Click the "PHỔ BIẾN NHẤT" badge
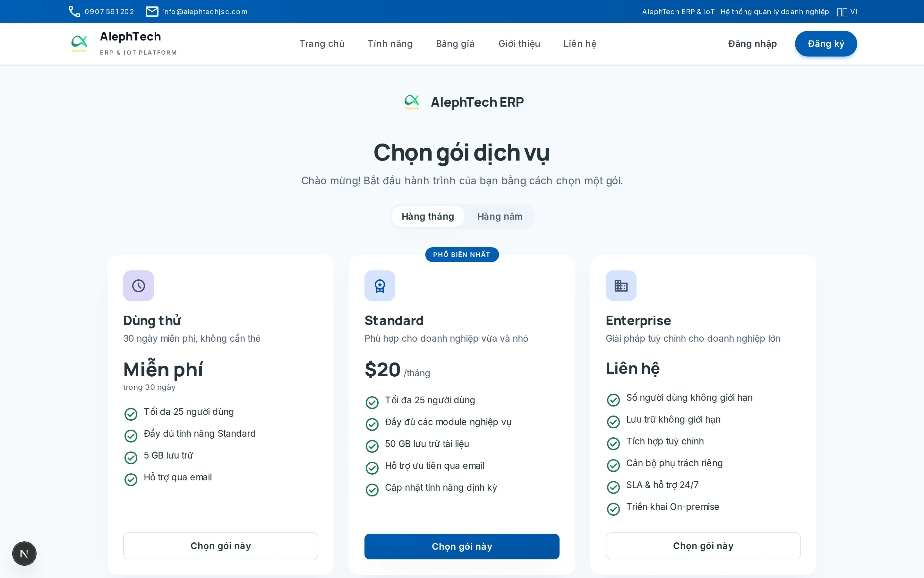924x578 pixels. (x=462, y=255)
